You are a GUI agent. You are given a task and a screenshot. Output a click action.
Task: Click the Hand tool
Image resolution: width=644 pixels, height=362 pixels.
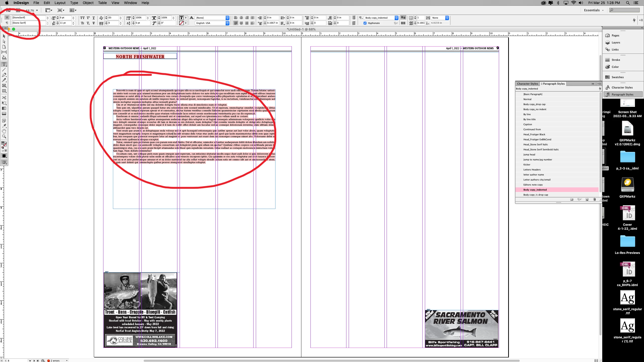click(x=4, y=131)
